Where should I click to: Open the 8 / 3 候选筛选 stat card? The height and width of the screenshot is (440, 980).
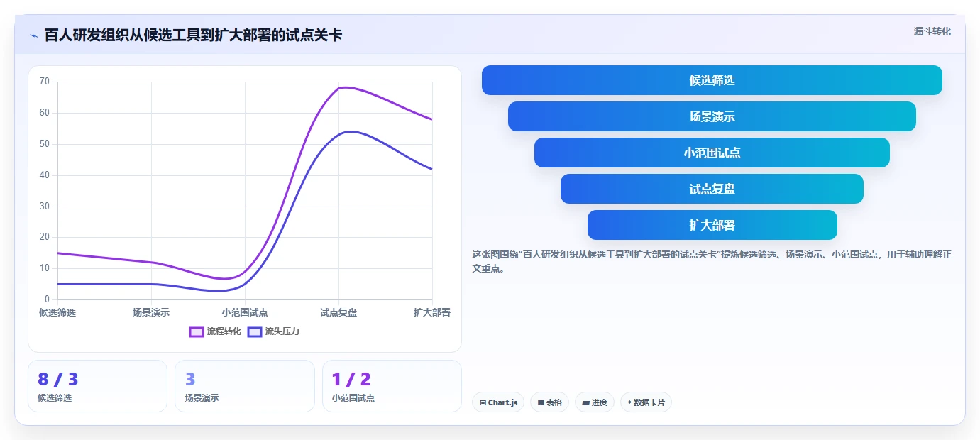click(97, 386)
